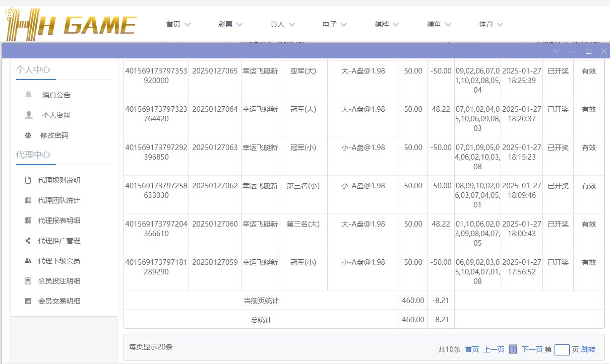Click the HH GAME logo
The image size is (610, 364).
point(70,23)
